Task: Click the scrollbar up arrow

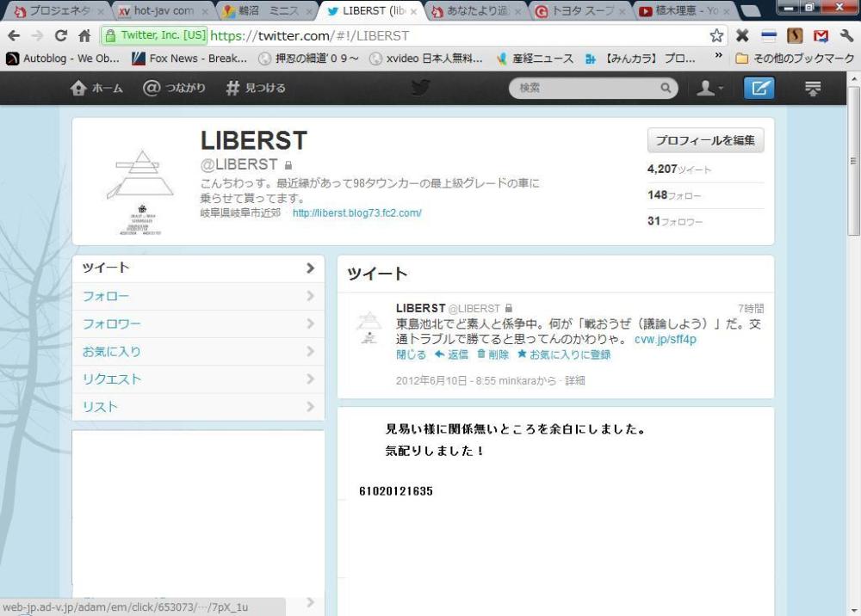Action: [853, 79]
